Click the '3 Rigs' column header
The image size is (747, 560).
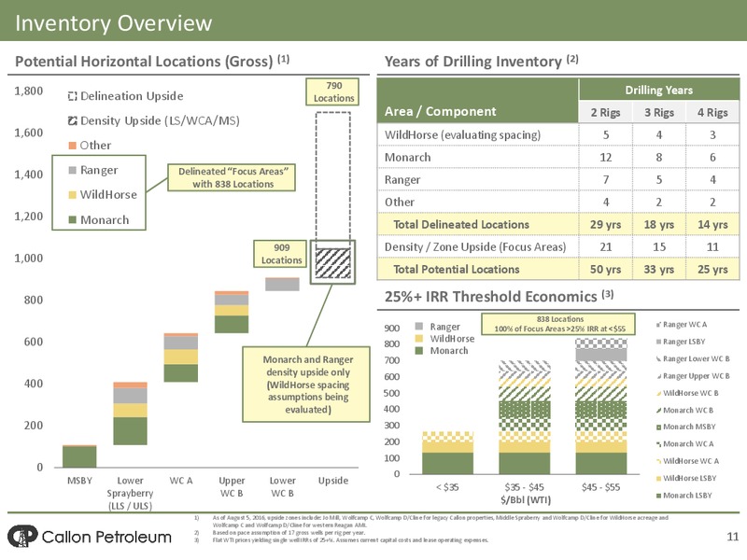pos(659,112)
